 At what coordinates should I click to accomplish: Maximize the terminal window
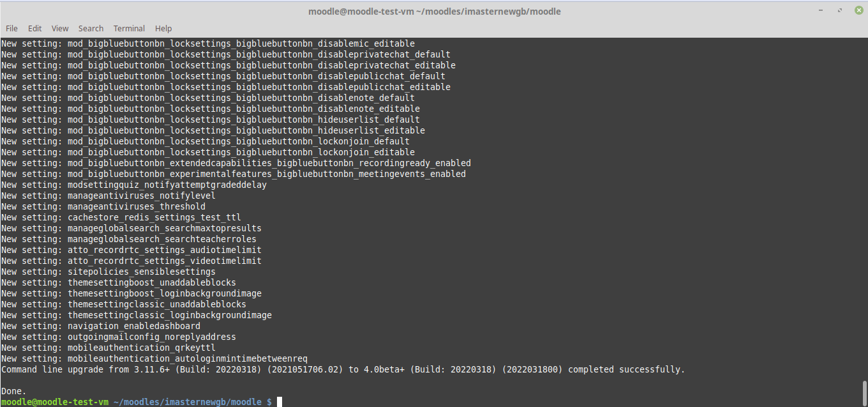pyautogui.click(x=841, y=11)
